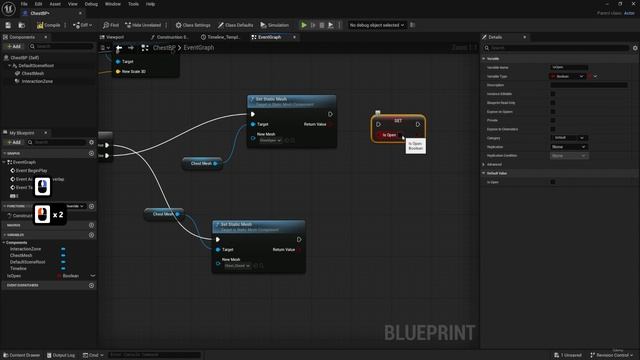Image resolution: width=640 pixels, height=360 pixels.
Task: Open the Diff dropdown in the toolbar
Action: 82,25
